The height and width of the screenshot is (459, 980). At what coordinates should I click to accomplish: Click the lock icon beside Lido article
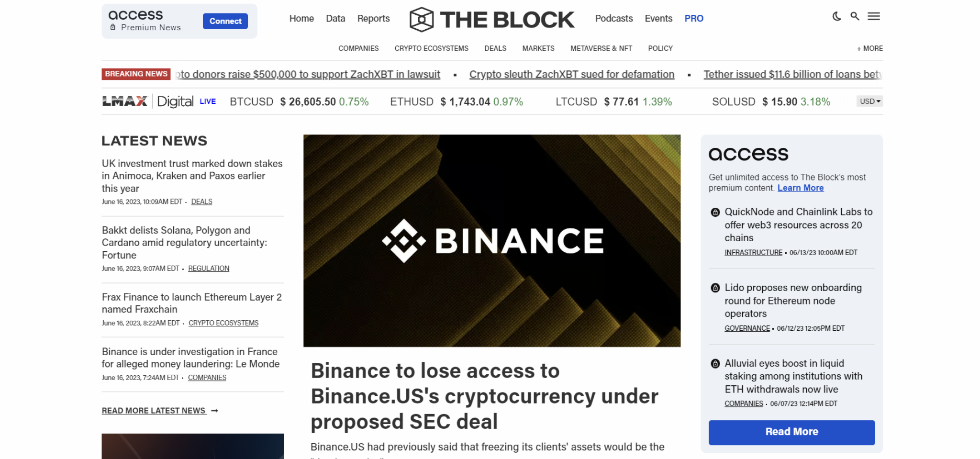coord(715,288)
